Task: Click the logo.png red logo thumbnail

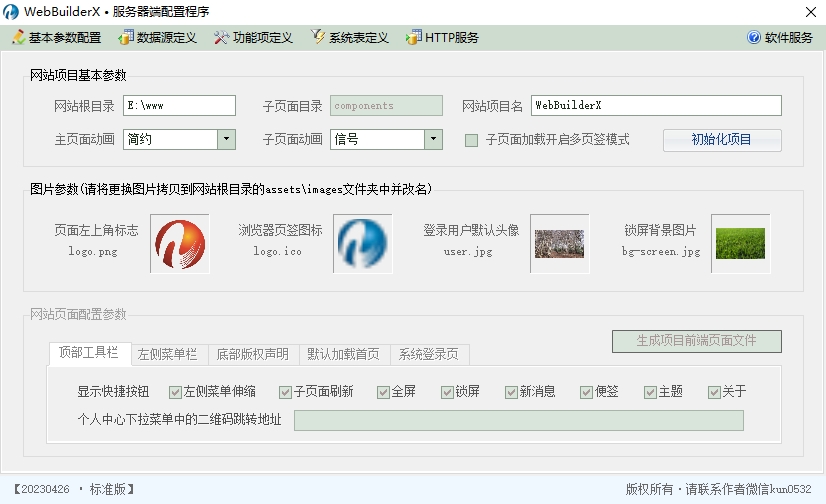Action: tap(180, 244)
